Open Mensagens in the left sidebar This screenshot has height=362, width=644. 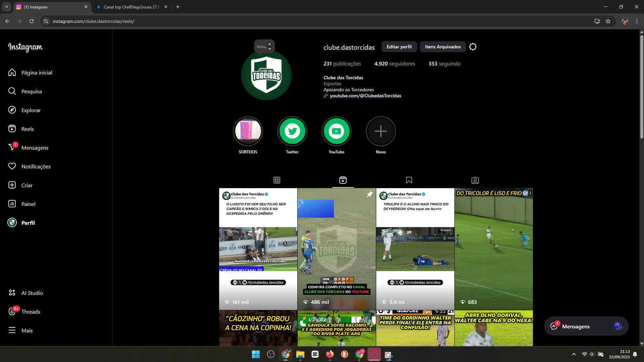[28, 148]
